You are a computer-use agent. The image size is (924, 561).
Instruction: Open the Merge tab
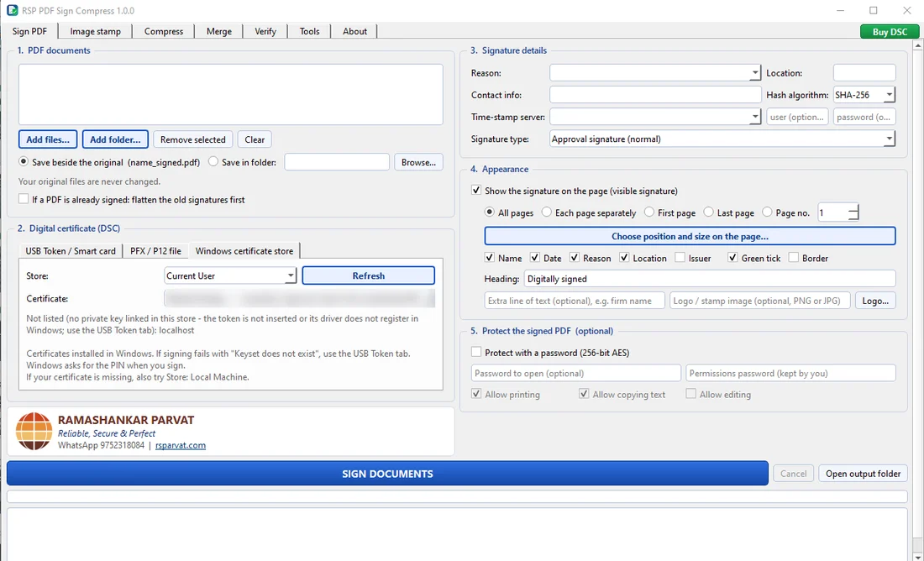218,31
